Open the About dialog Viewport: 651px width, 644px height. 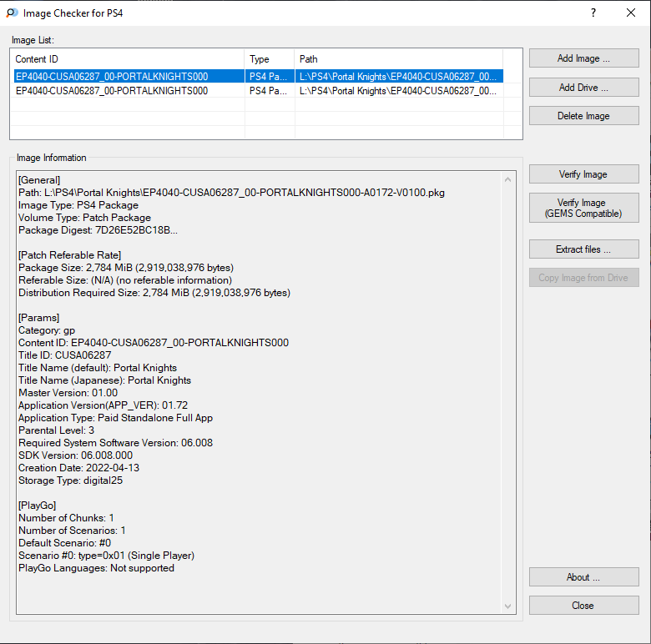point(583,577)
